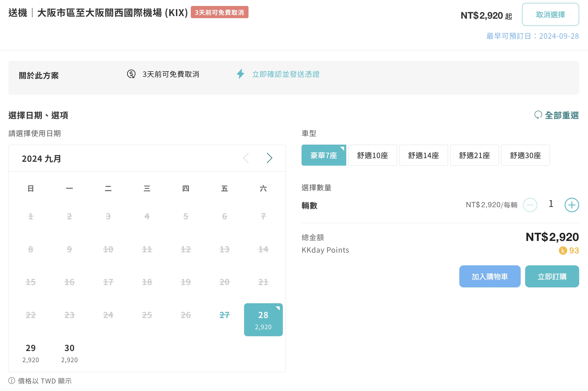
Task: Click the quantity value 1
Action: point(551,204)
